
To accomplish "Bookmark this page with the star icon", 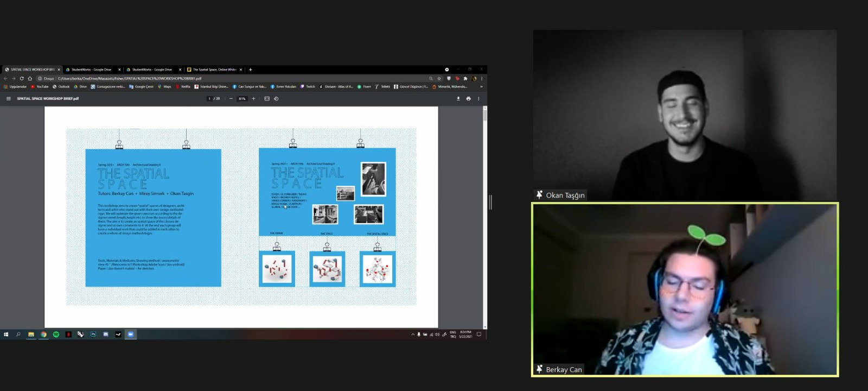I will pyautogui.click(x=439, y=78).
